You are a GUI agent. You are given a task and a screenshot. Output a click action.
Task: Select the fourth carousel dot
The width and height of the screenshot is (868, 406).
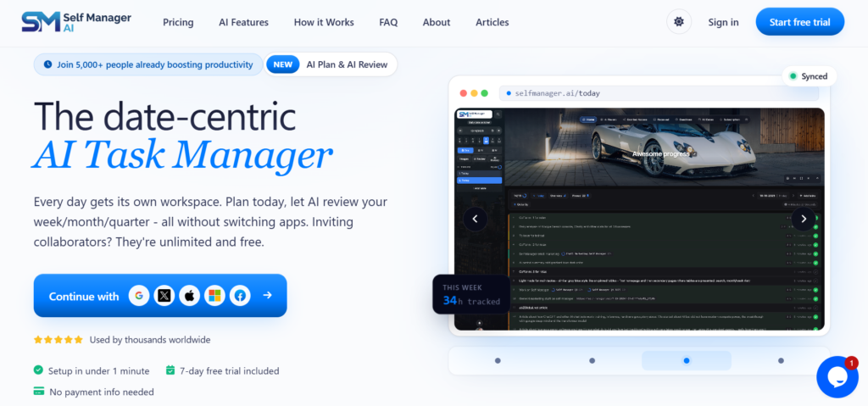coord(781,360)
